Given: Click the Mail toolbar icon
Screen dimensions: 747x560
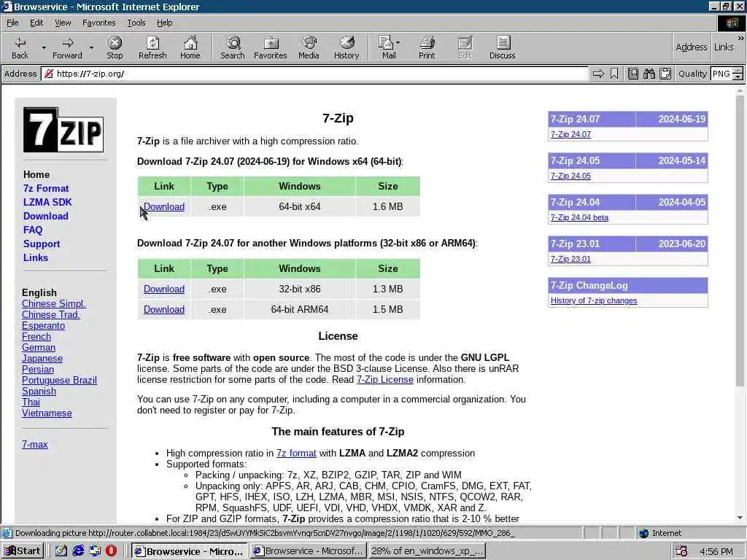Looking at the screenshot, I should [x=387, y=47].
